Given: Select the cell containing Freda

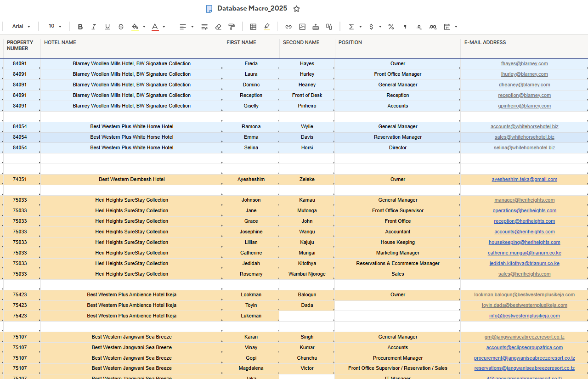Looking at the screenshot, I should [x=251, y=64].
